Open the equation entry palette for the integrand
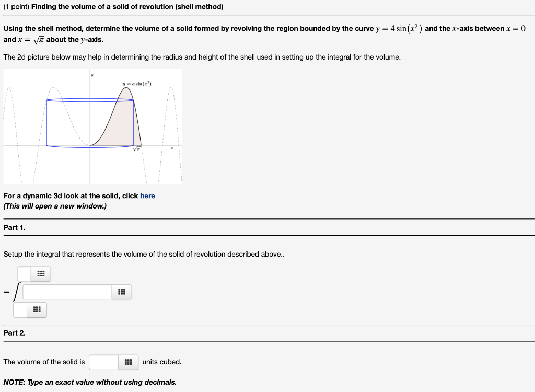 [x=122, y=292]
